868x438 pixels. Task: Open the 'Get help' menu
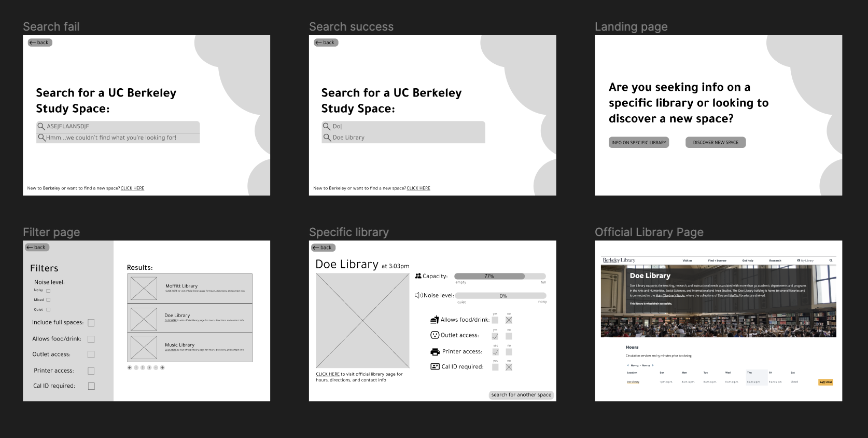click(748, 261)
